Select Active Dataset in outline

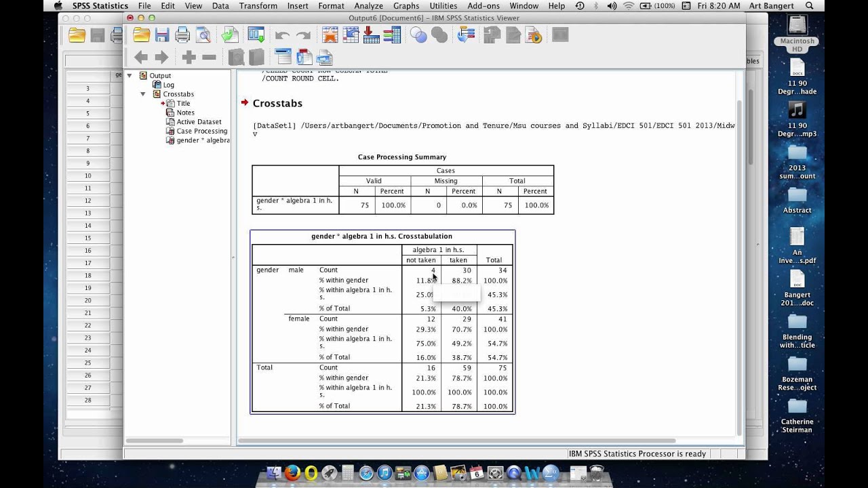tap(199, 122)
